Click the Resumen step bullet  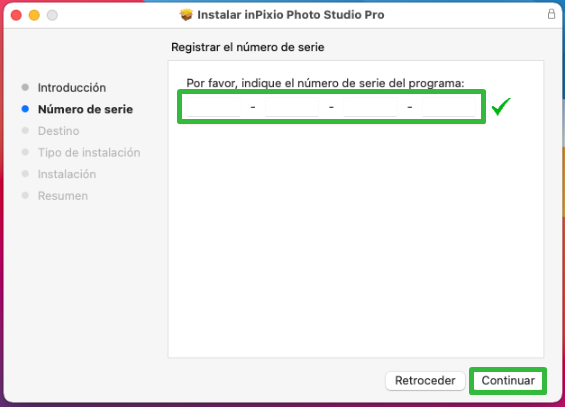pos(25,195)
